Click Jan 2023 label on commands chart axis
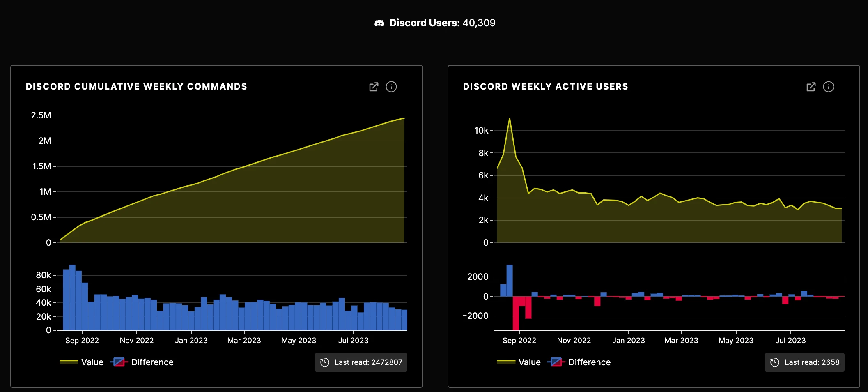This screenshot has width=868, height=392. coord(191,341)
